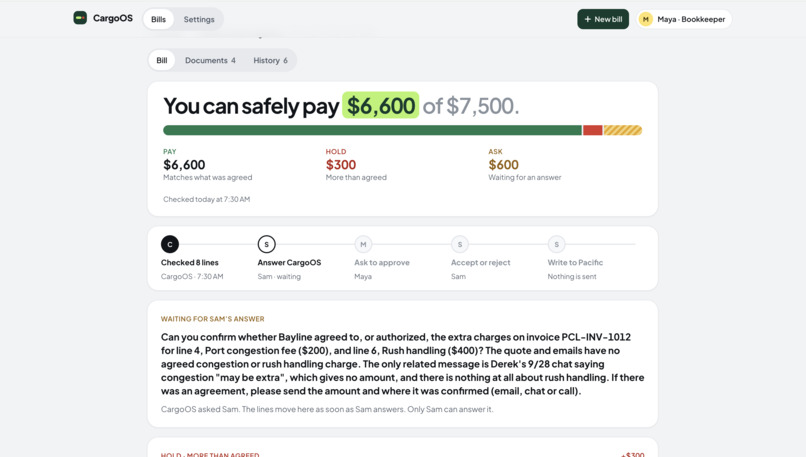The height and width of the screenshot is (457, 806).
Task: Click the 'Checked 8 lines' step label
Action: click(190, 263)
